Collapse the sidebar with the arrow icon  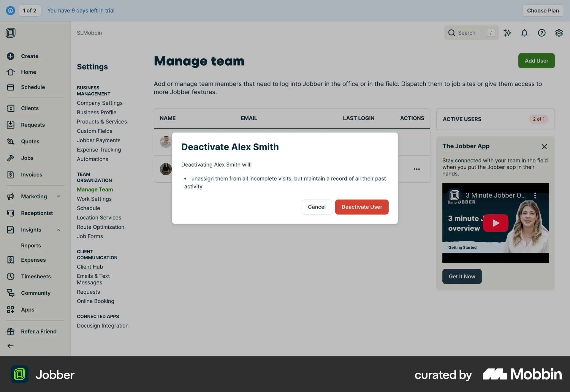pos(10,346)
